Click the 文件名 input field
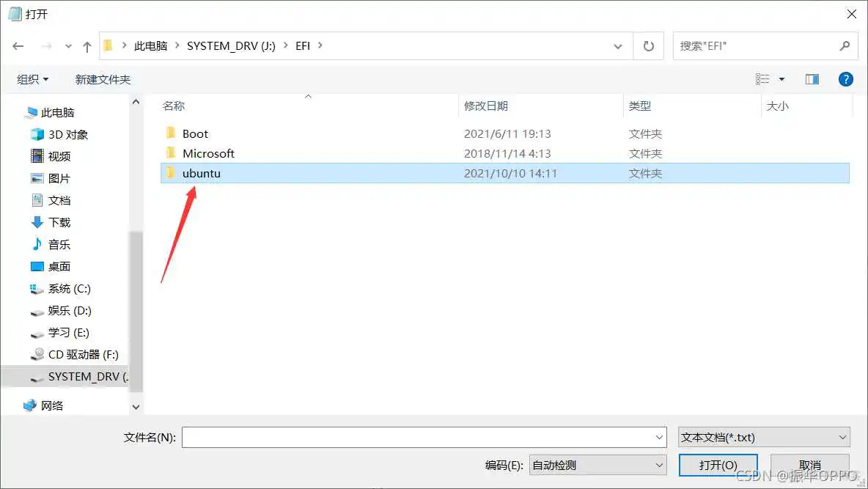This screenshot has width=868, height=489. pos(418,437)
